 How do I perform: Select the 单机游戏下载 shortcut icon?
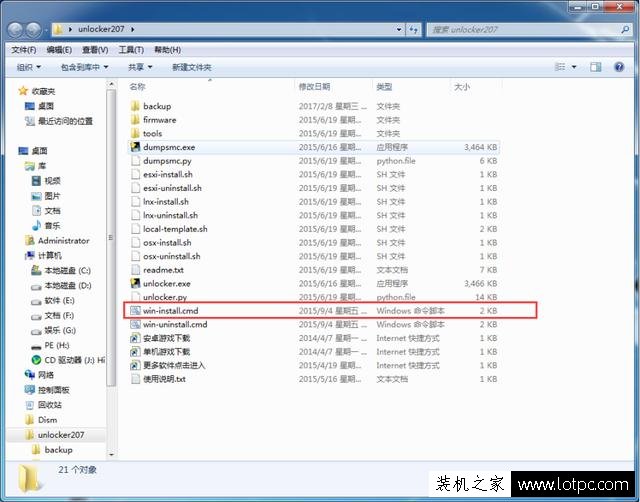pos(136,352)
